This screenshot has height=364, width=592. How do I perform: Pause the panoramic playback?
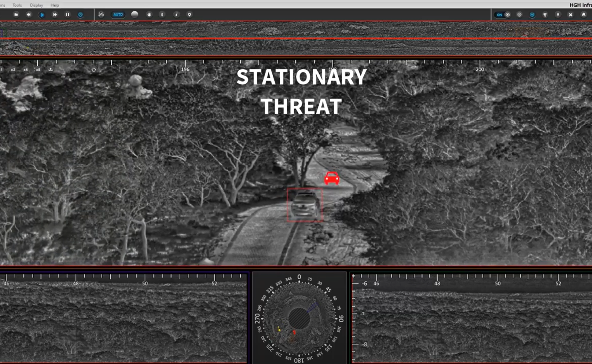(x=68, y=15)
